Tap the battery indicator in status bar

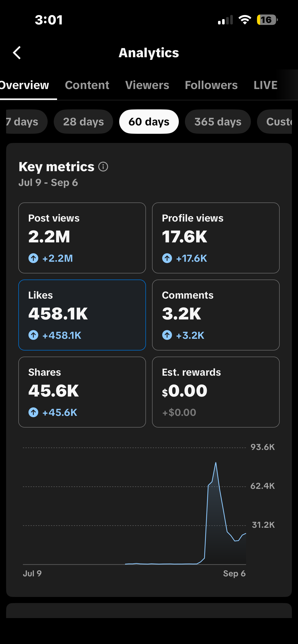point(267,20)
